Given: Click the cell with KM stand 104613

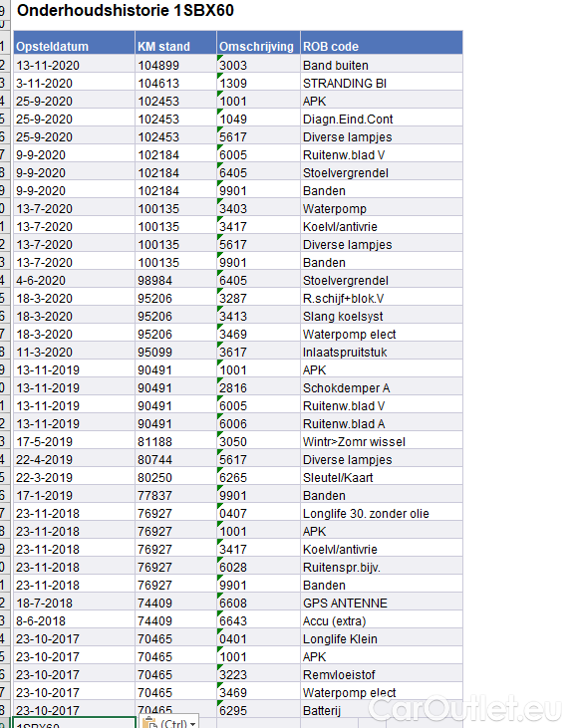Looking at the screenshot, I should click(175, 83).
